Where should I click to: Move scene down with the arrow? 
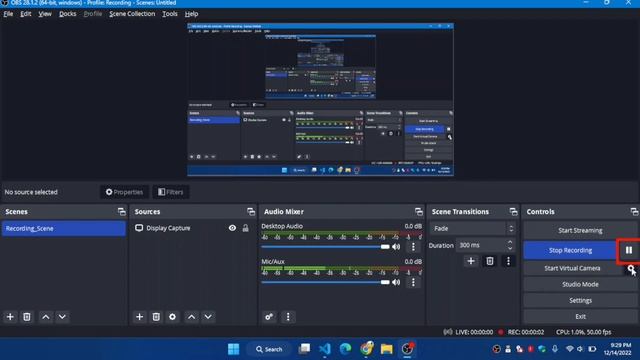(x=62, y=317)
